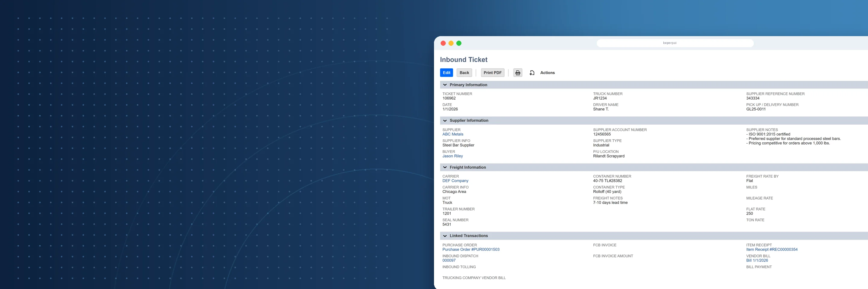The width and height of the screenshot is (868, 289).
Task: Select P/U location Rilandt Scrapyard
Action: [x=609, y=156]
